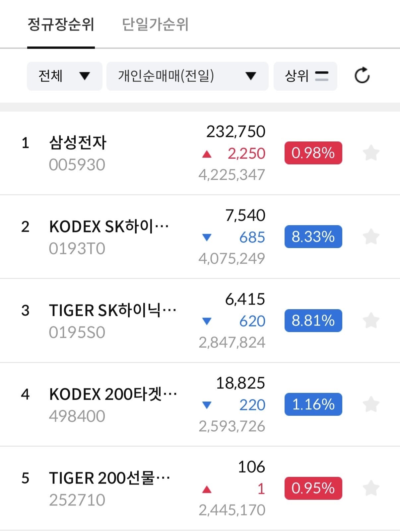Click the blue 8.33% change badge
This screenshot has height=532, width=400.
pyautogui.click(x=313, y=236)
